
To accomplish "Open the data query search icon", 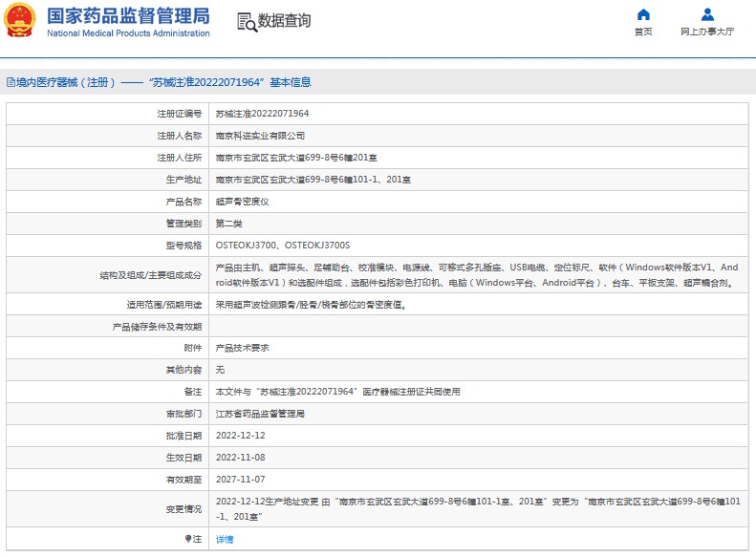I will coord(247,22).
